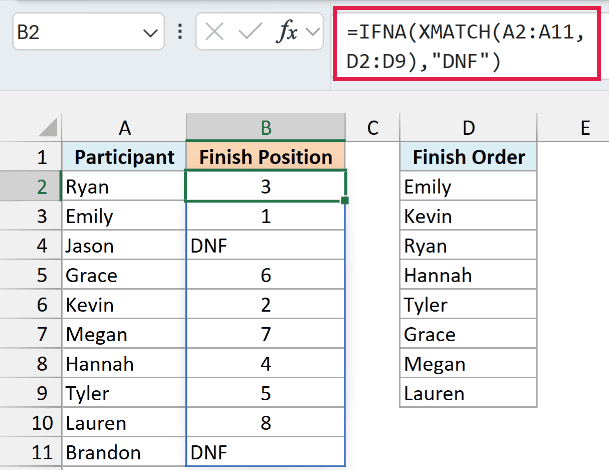Viewport: 609px width, 470px height.
Task: Select cell B3 with value 1
Action: point(266,216)
